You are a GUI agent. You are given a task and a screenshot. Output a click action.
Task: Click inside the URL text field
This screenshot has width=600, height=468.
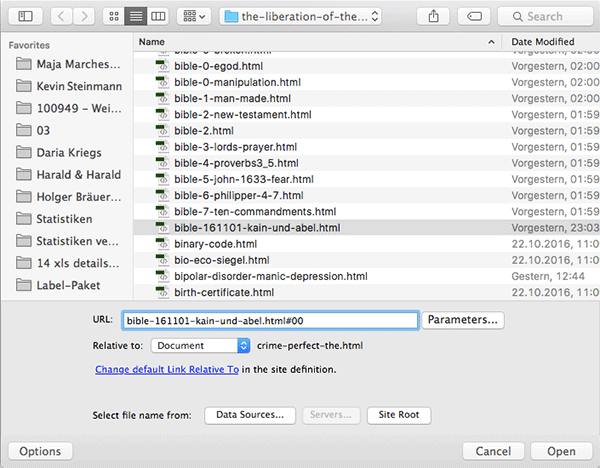(x=269, y=320)
